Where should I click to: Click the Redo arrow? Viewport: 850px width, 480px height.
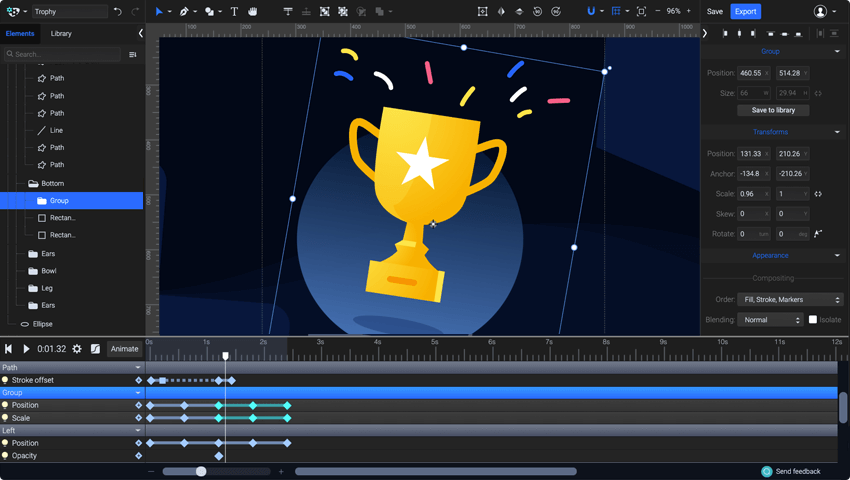pos(135,11)
